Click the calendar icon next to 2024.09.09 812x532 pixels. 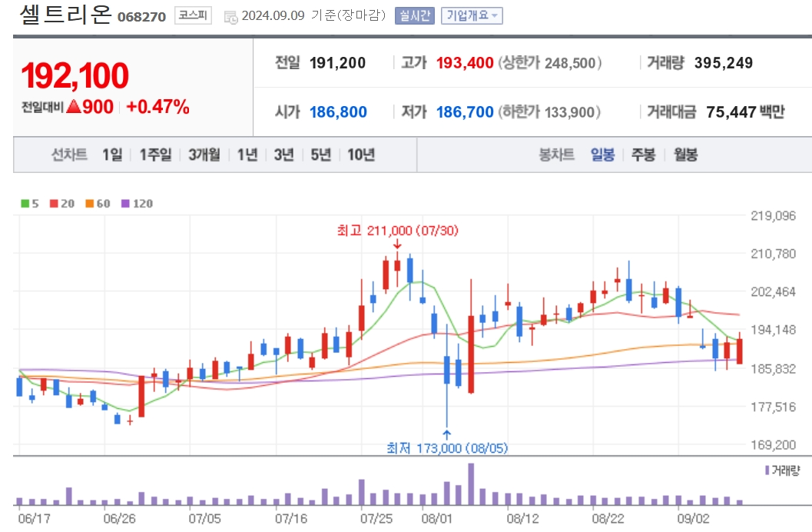click(230, 17)
